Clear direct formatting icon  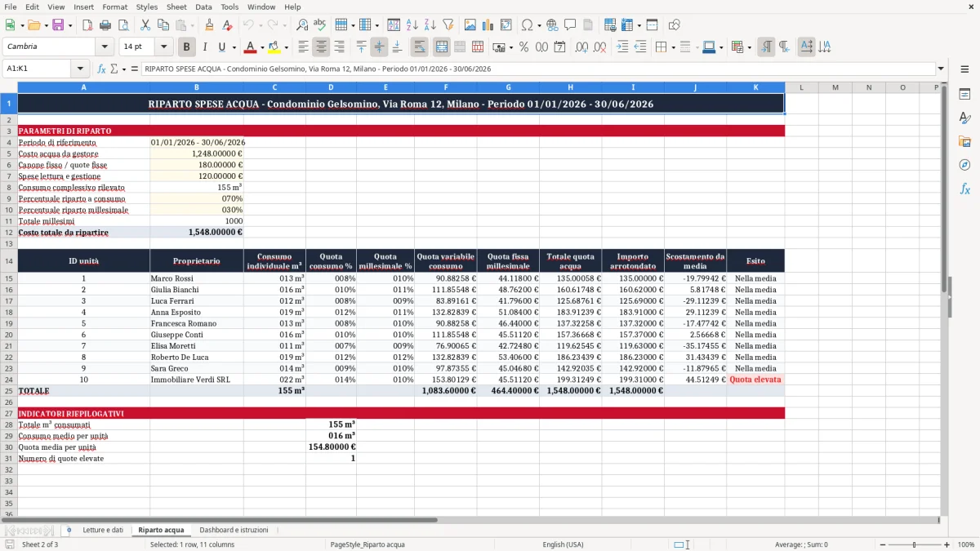tap(226, 25)
